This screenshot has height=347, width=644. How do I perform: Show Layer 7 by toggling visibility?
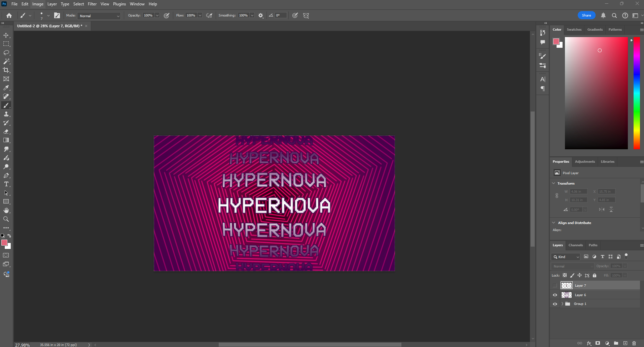pos(555,286)
